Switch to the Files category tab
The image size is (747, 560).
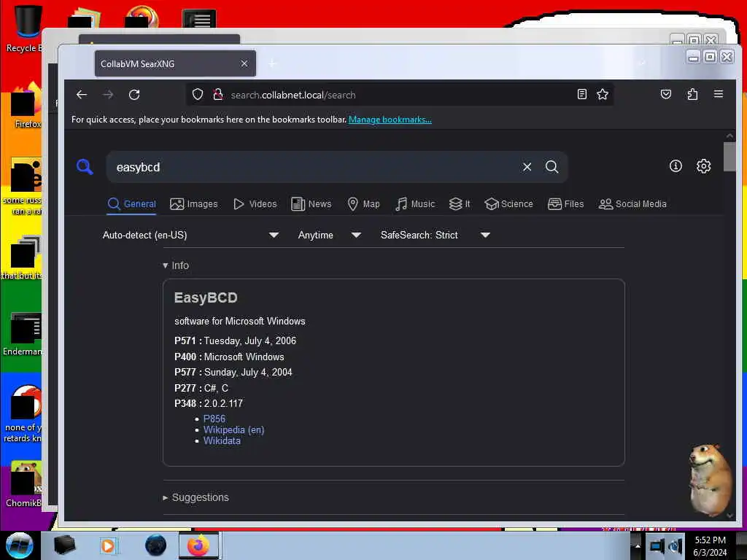[x=566, y=204]
